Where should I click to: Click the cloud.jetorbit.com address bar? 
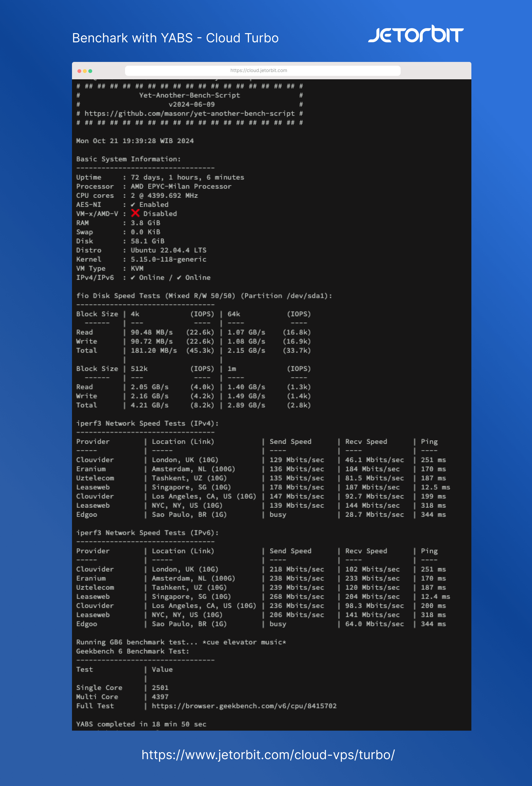(263, 71)
